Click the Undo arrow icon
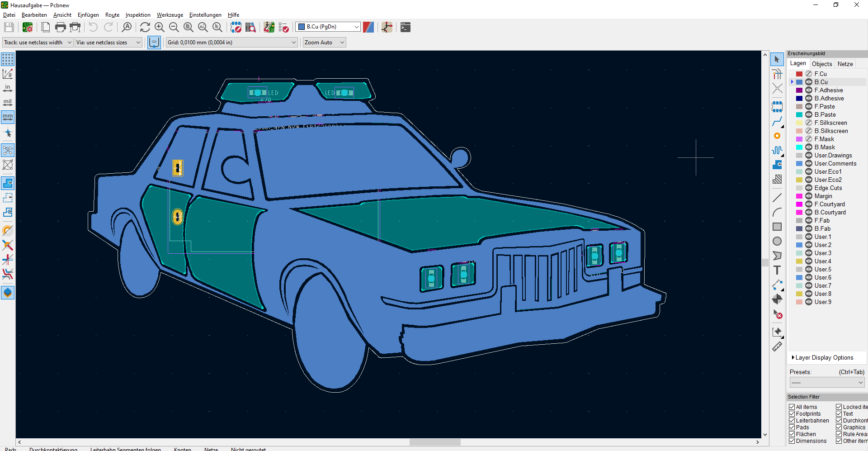Screen dimensions: 868x451 click(93, 27)
